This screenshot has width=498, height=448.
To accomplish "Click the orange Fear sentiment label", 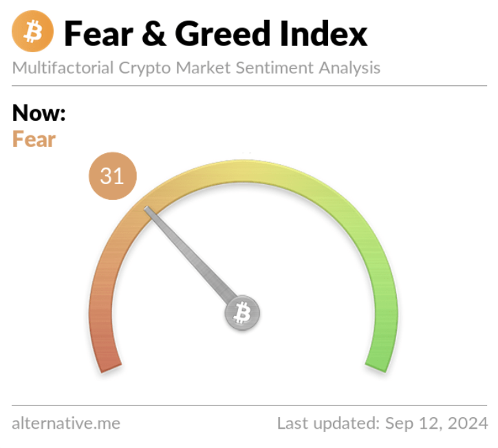I will (x=34, y=139).
